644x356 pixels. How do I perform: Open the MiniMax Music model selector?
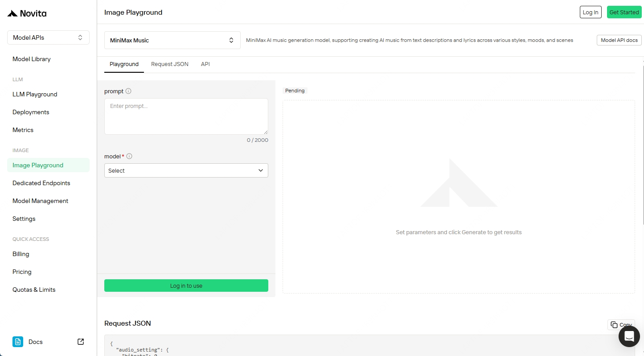(172, 40)
